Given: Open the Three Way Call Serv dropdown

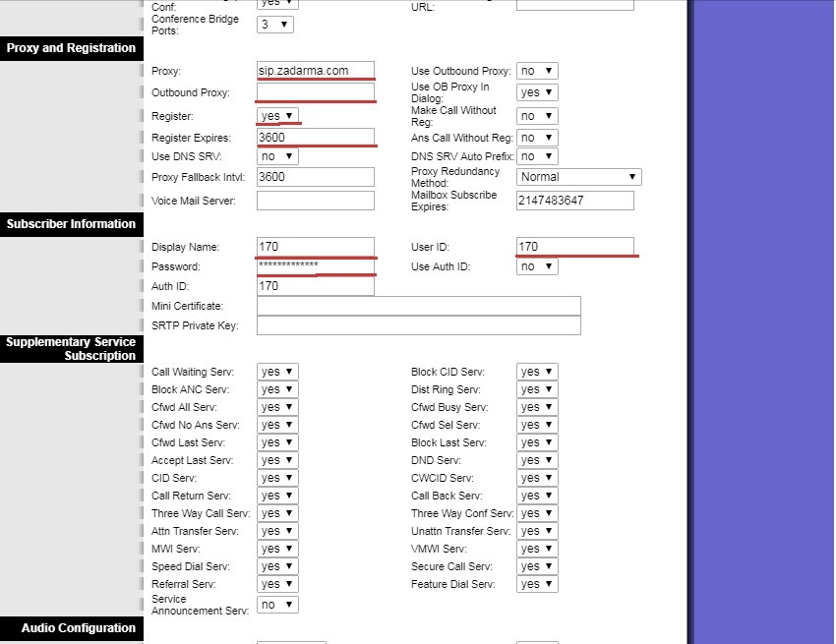Looking at the screenshot, I should (x=277, y=513).
